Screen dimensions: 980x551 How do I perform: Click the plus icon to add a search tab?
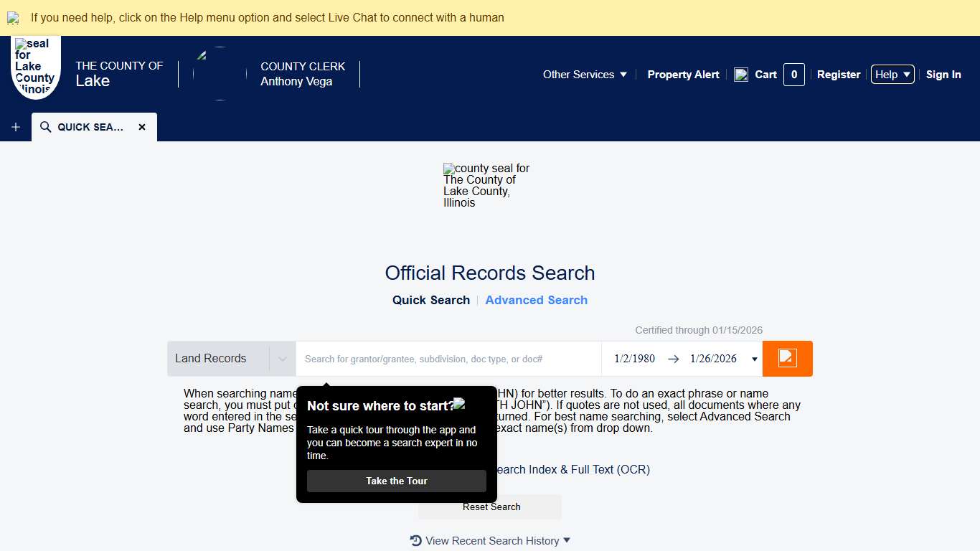point(15,126)
